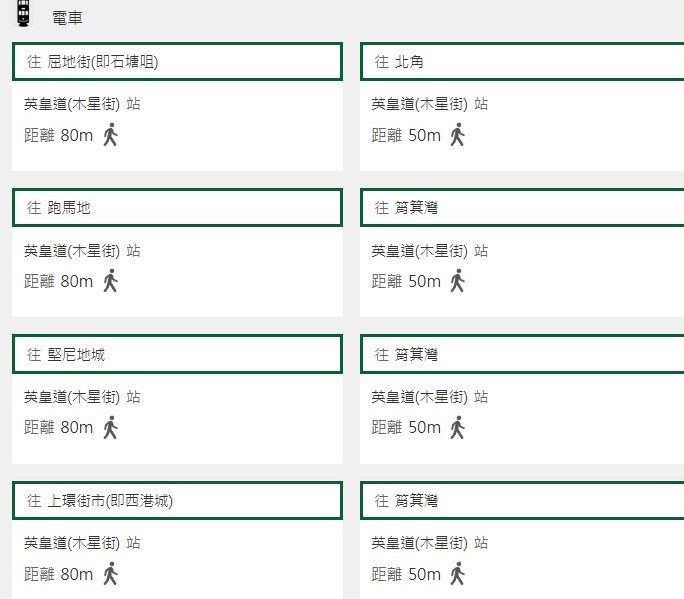This screenshot has height=599, width=684.
Task: Select the first 往 筲箕灣 destination header
Action: 522,208
